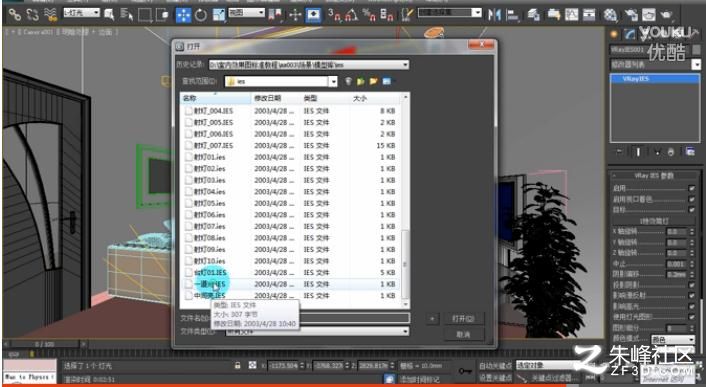706x387 pixels.
Task: Click the Angle Snap toggle icon
Action: (352, 15)
